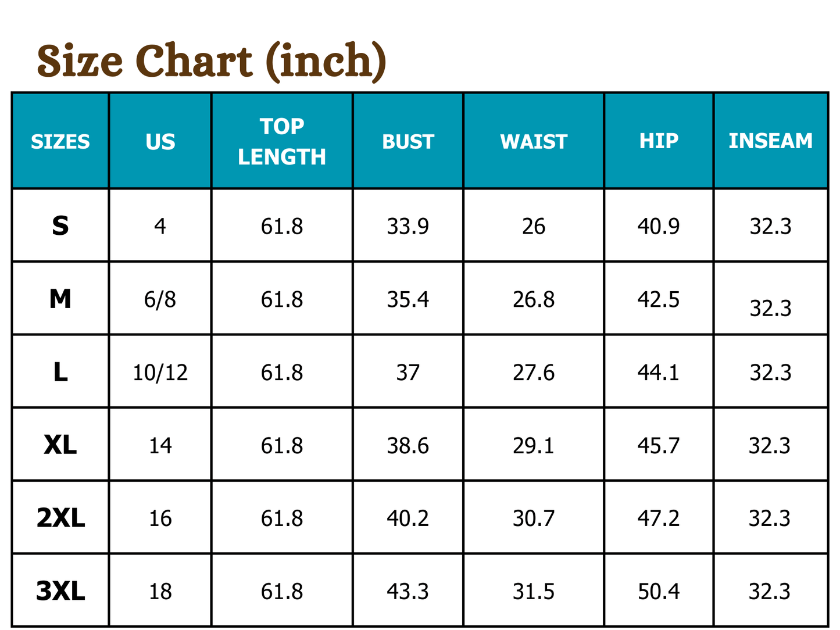Viewport: 840px width, 630px height.
Task: Select the M size row label
Action: pos(60,299)
